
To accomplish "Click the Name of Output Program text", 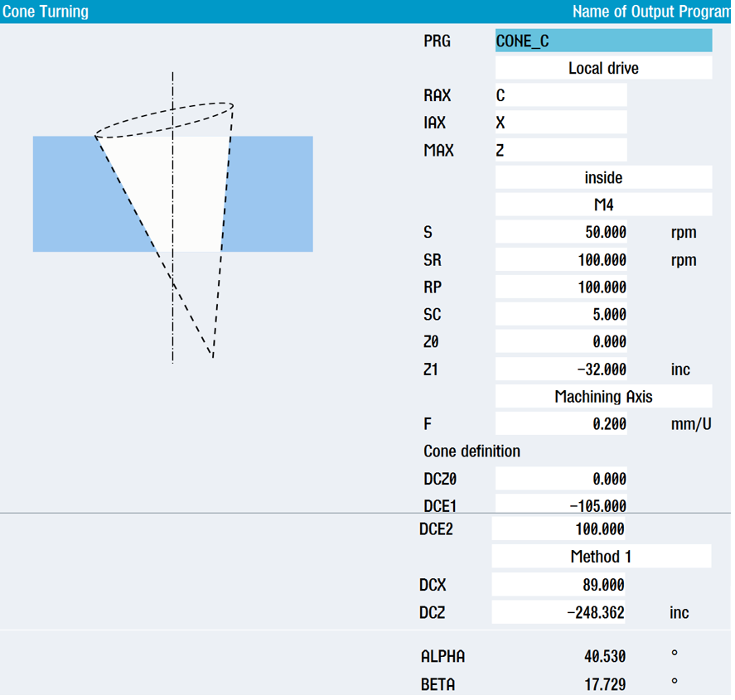I will point(651,12).
